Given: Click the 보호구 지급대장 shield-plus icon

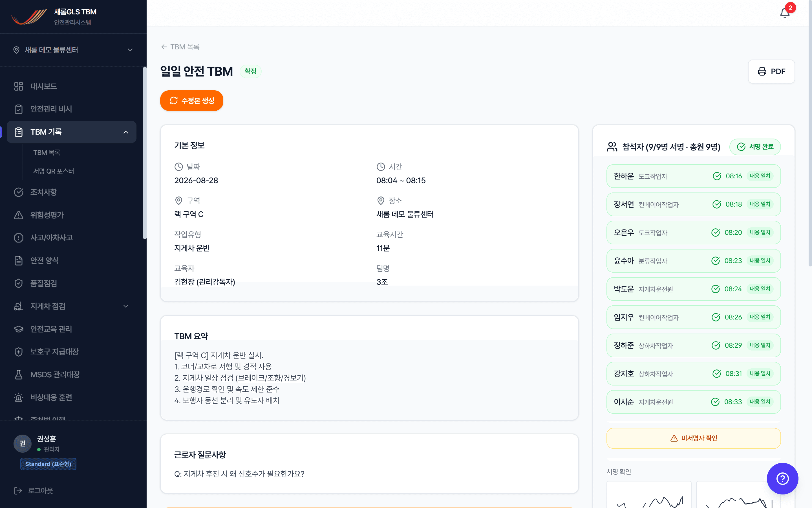Looking at the screenshot, I should [x=18, y=352].
